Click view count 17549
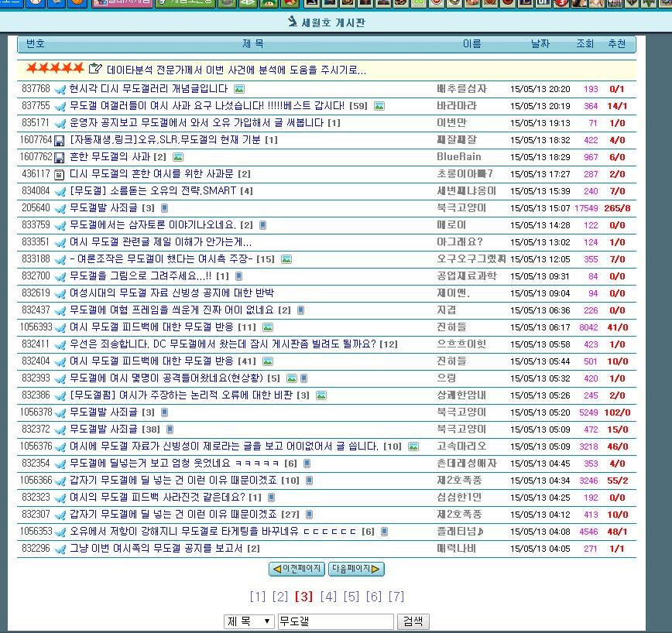 click(586, 208)
